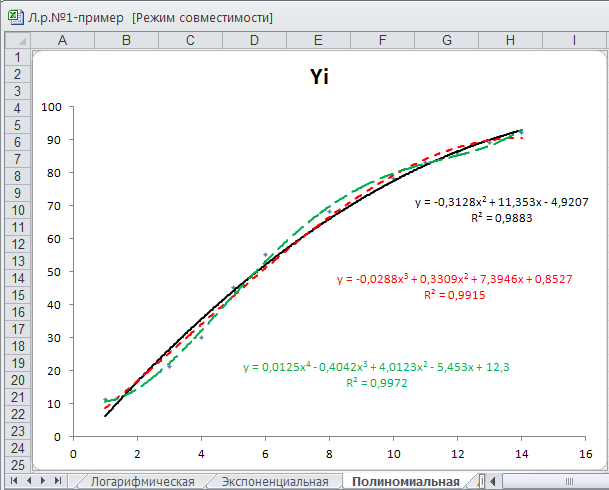Select red cubic trendline equation label

coord(454,279)
